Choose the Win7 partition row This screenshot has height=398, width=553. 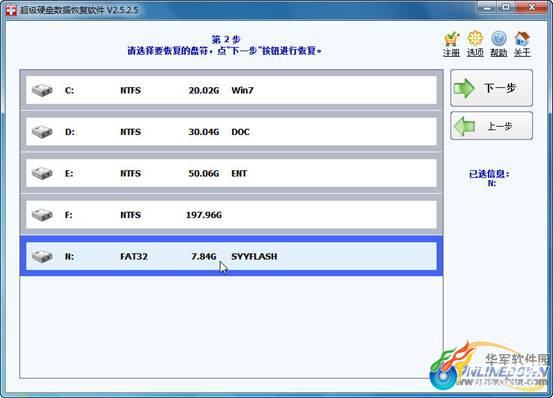pyautogui.click(x=231, y=90)
